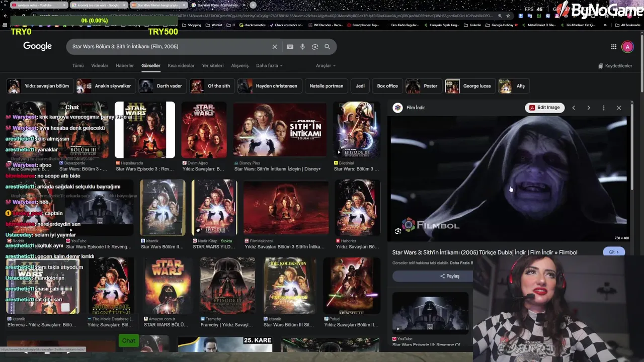This screenshot has width=644, height=362.
Task: Click the magnifier search submit icon
Action: point(327,47)
